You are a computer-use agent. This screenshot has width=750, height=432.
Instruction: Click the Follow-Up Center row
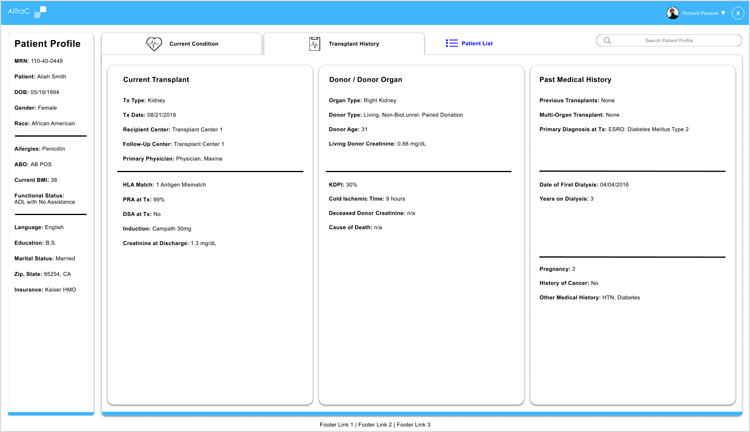pos(173,144)
